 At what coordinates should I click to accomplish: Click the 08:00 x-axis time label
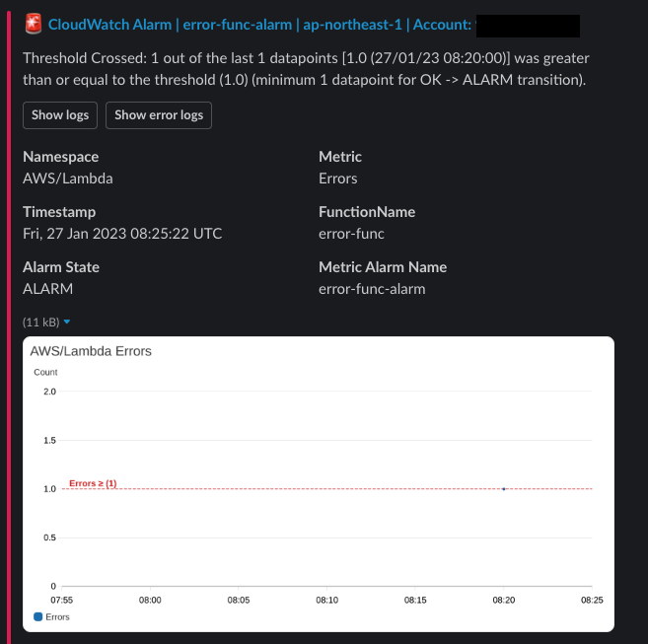pos(150,600)
